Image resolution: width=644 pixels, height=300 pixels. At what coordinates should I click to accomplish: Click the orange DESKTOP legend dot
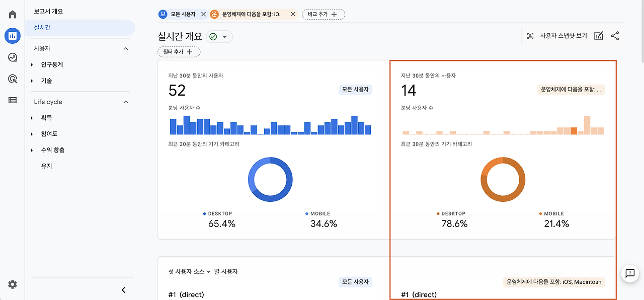(x=438, y=214)
